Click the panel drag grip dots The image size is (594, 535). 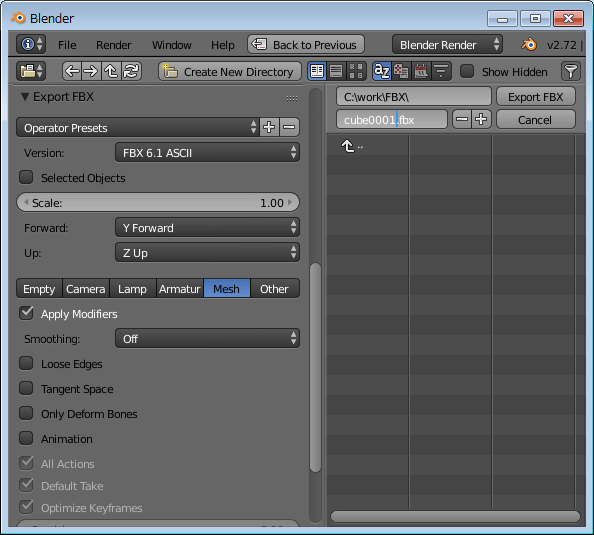[x=292, y=99]
